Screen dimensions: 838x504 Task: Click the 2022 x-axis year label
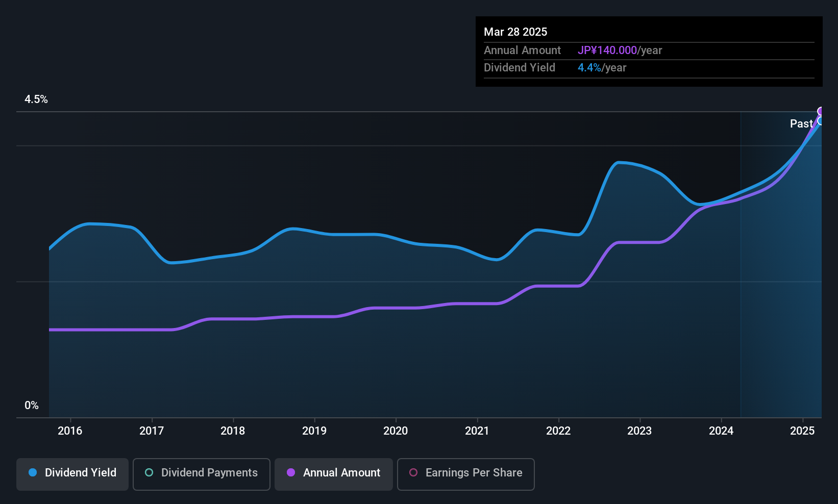click(558, 431)
